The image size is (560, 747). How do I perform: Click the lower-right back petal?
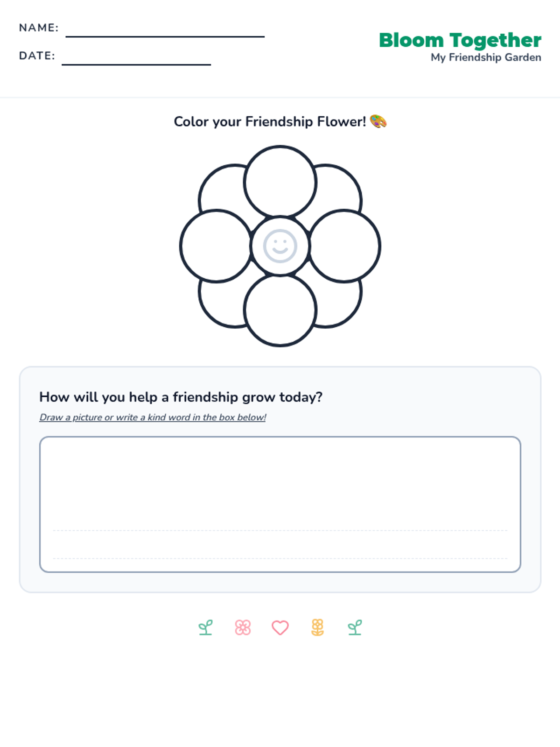[x=340, y=303]
